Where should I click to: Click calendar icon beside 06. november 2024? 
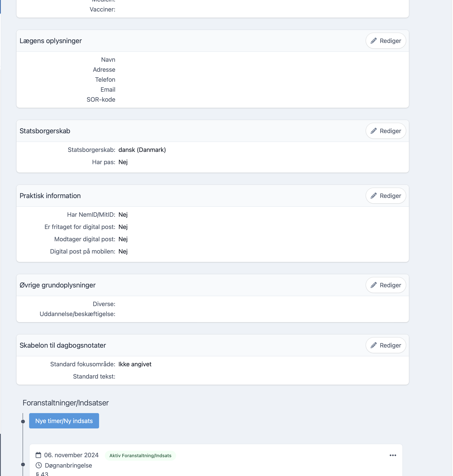[x=38, y=455]
